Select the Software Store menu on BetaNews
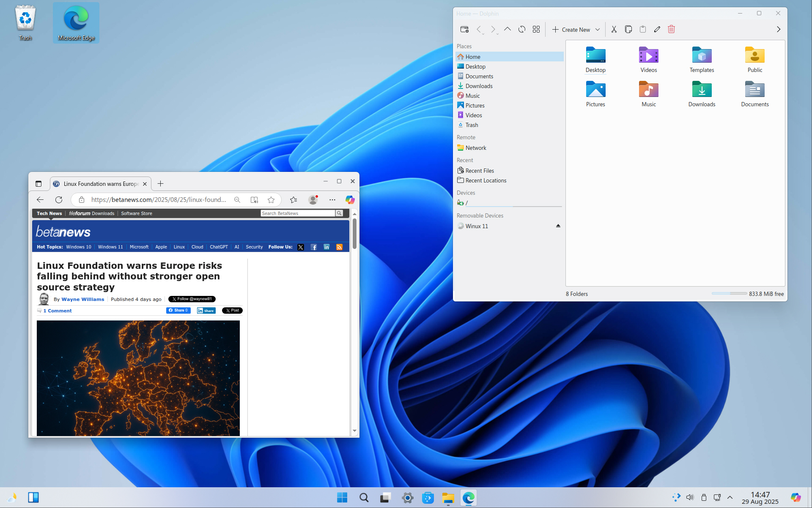 point(136,213)
